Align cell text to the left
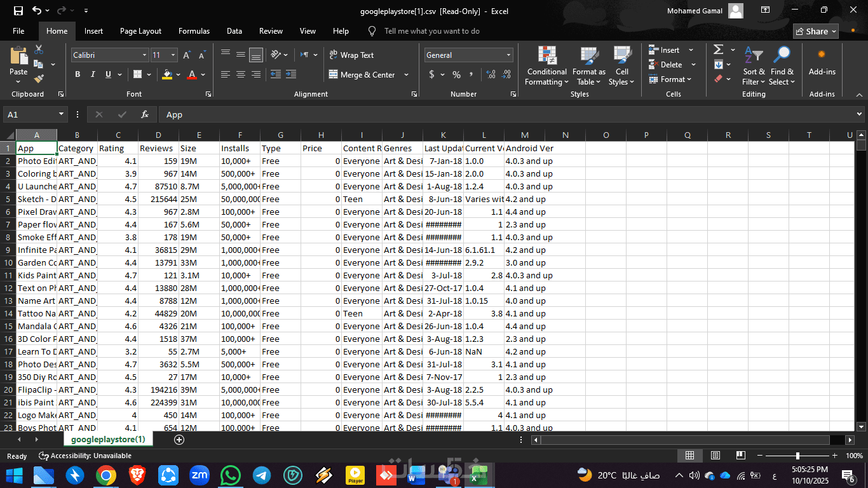This screenshot has width=868, height=488. [x=225, y=74]
